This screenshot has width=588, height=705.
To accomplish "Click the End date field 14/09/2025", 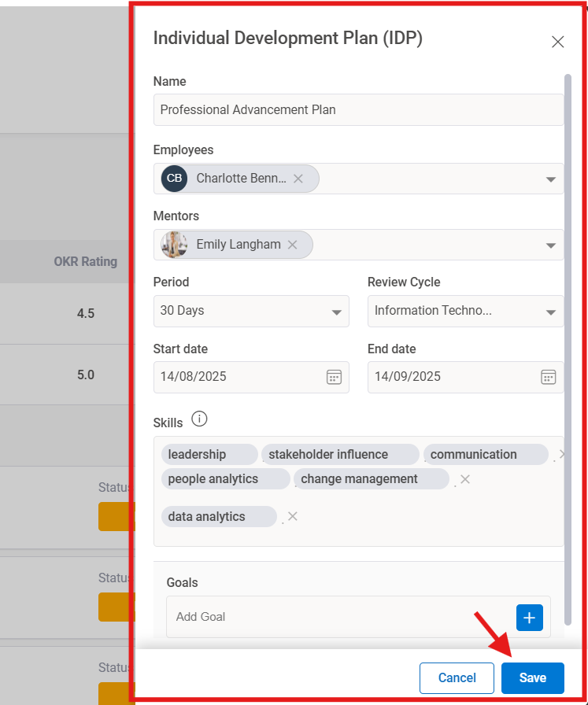I will click(465, 377).
